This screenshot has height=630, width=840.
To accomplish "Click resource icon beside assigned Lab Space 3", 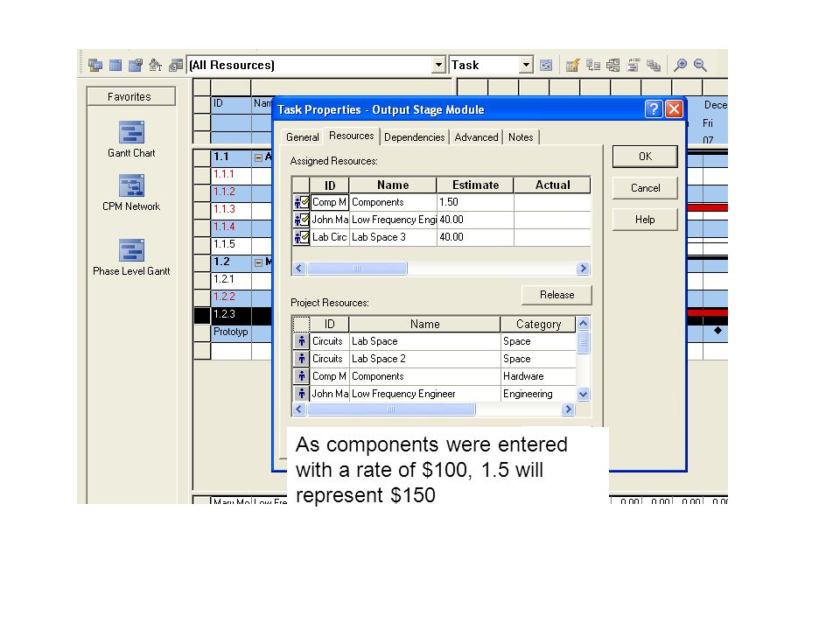I will (302, 237).
